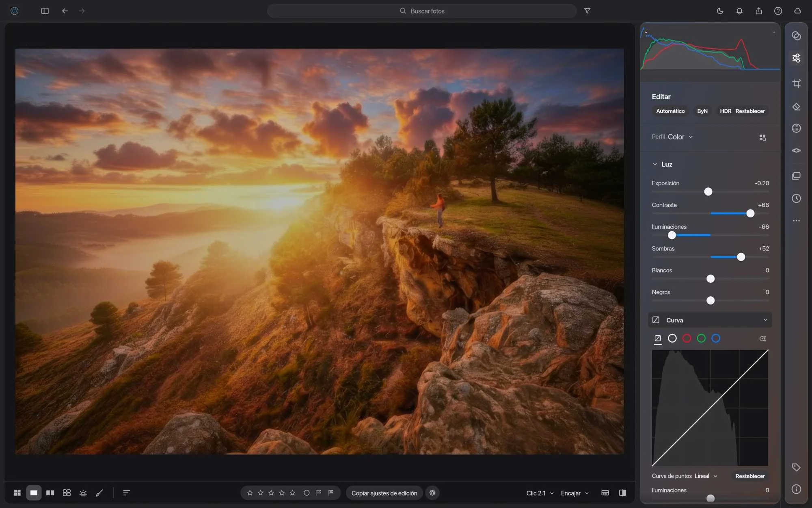Open keywords tag icon
Viewport: 812px width, 508px height.
click(796, 467)
